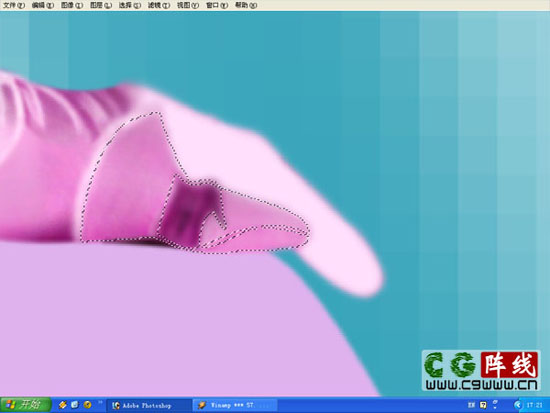This screenshot has height=413, width=550.
Task: Expand hidden tray icons with round arrow
Action: coord(518,405)
